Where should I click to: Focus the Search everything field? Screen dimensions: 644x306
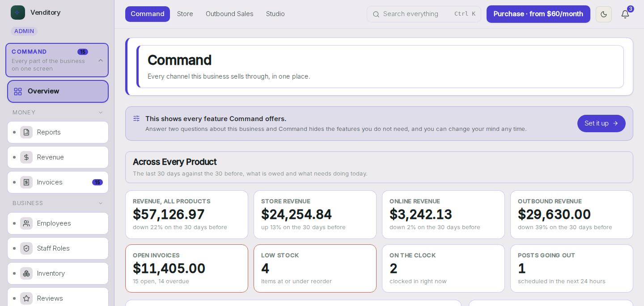[424, 14]
